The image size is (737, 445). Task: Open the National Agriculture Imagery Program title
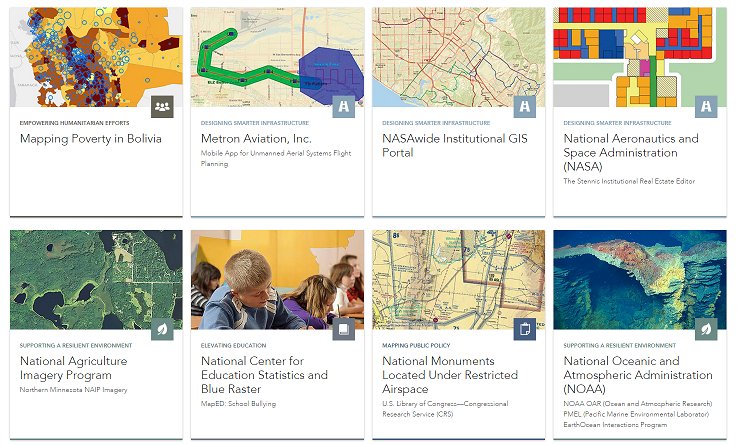(x=73, y=368)
